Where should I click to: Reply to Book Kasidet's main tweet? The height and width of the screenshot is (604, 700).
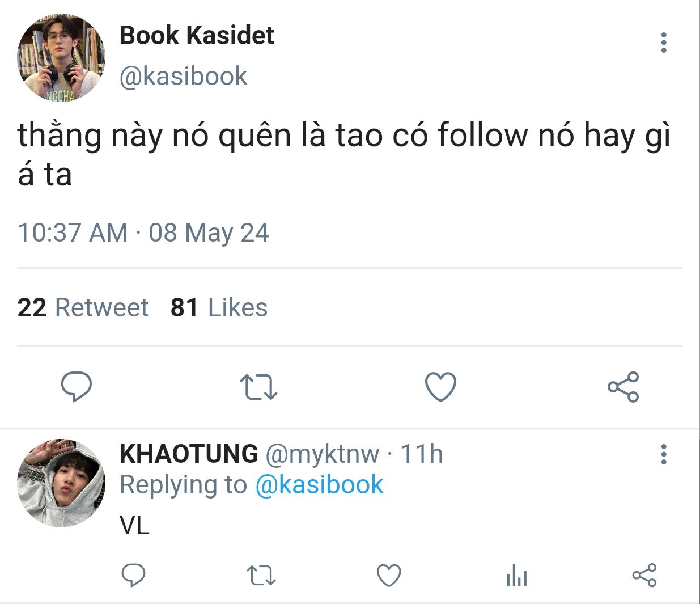pos(77,387)
